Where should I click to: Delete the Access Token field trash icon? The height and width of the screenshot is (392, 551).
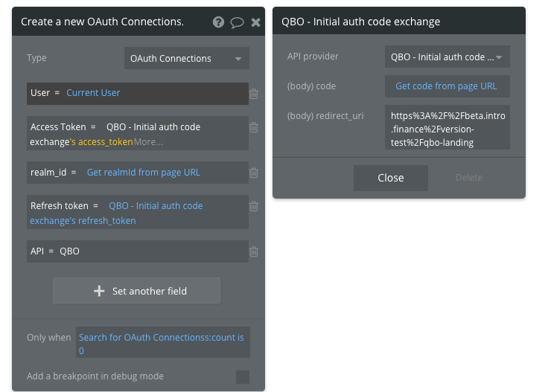click(x=254, y=127)
